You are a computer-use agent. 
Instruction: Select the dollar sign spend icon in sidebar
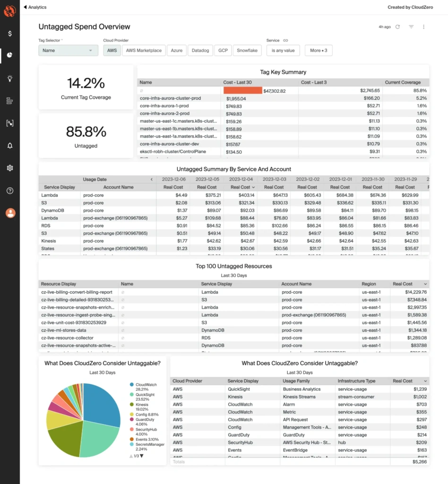(9, 34)
